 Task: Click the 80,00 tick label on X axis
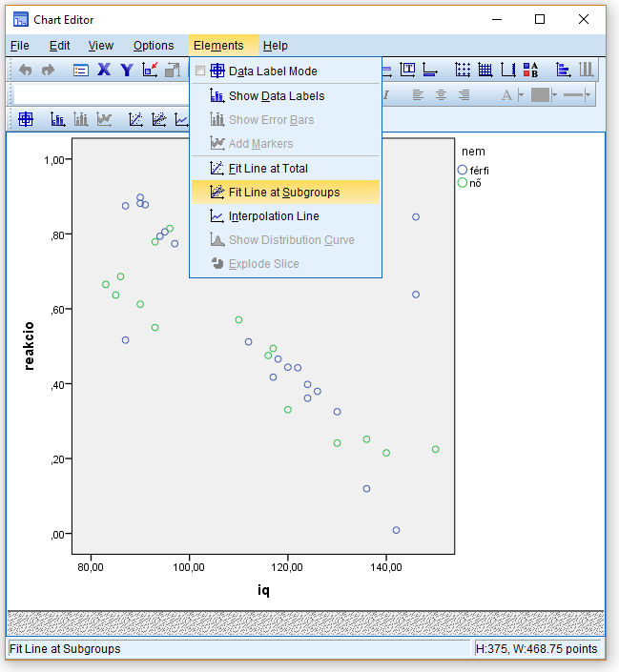[91, 567]
